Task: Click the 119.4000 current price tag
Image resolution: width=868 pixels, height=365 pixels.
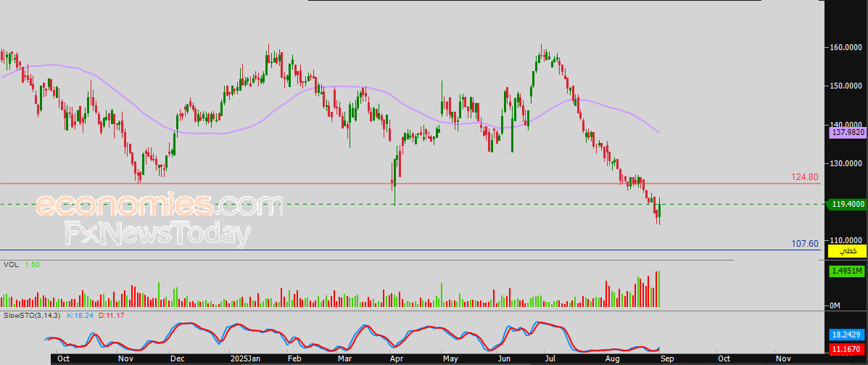Action: tap(846, 205)
